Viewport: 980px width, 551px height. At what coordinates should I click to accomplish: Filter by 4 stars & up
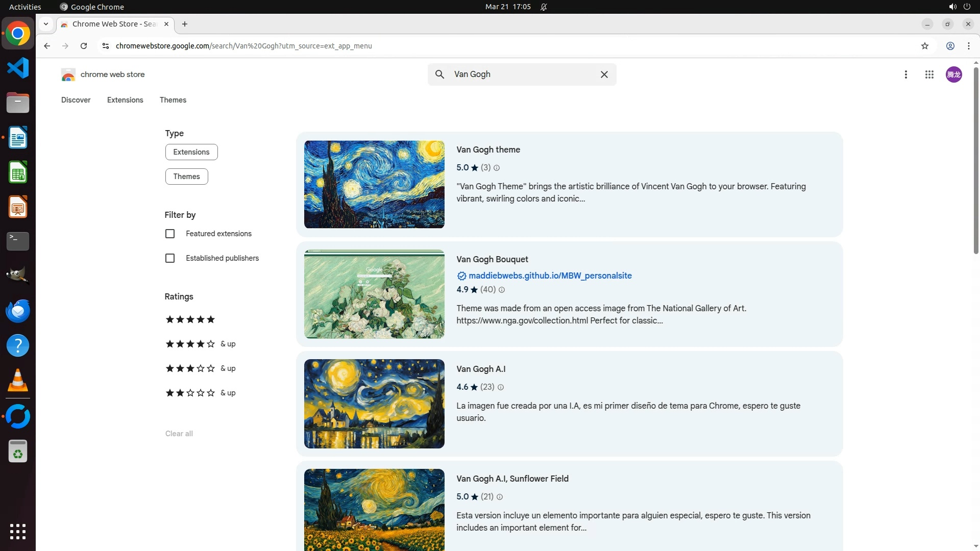click(200, 344)
